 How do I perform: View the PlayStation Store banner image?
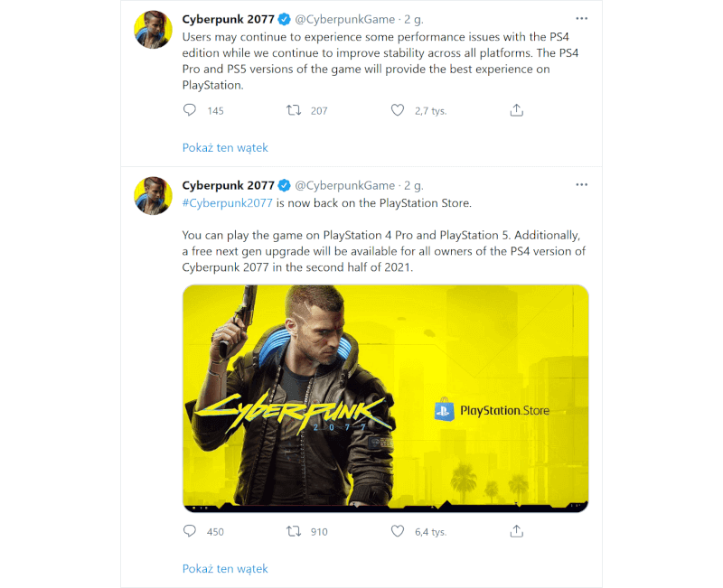387,397
